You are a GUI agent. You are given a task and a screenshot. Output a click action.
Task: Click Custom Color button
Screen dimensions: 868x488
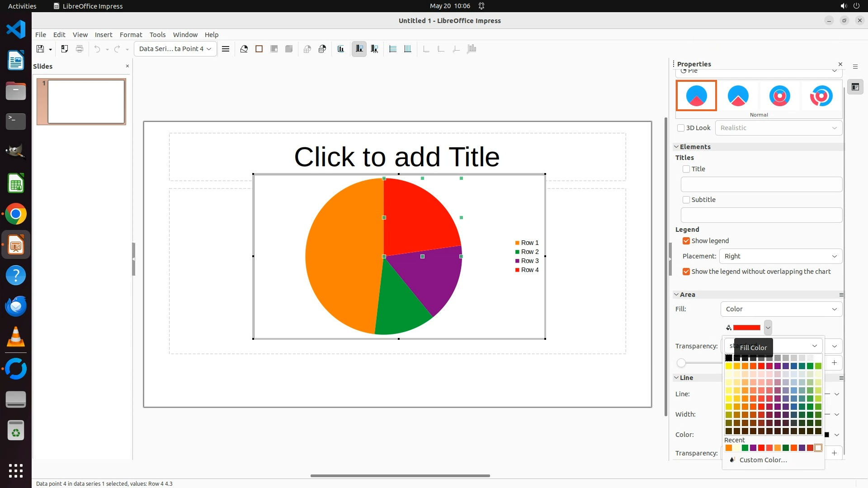[763, 460]
